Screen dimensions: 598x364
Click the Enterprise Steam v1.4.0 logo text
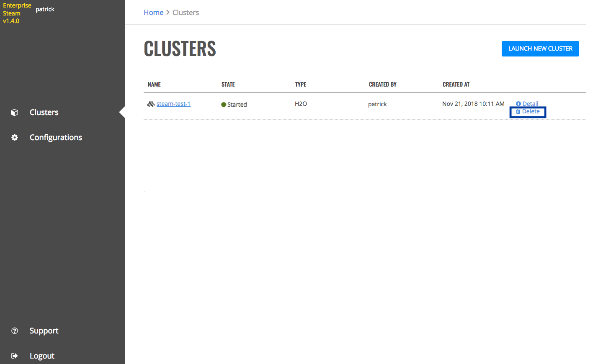click(17, 13)
